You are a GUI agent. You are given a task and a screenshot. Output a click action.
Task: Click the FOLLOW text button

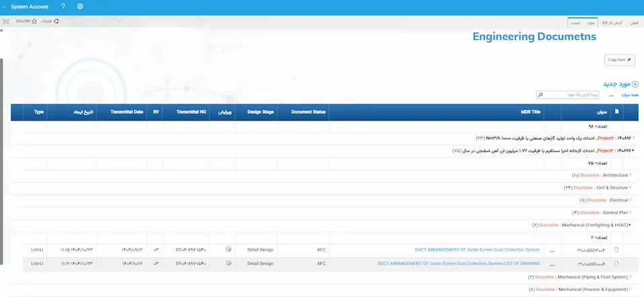click(23, 21)
